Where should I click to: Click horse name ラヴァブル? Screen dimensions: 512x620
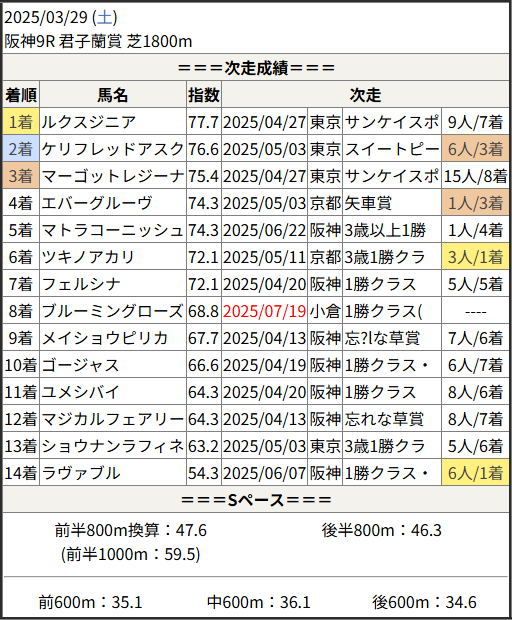pos(81,473)
